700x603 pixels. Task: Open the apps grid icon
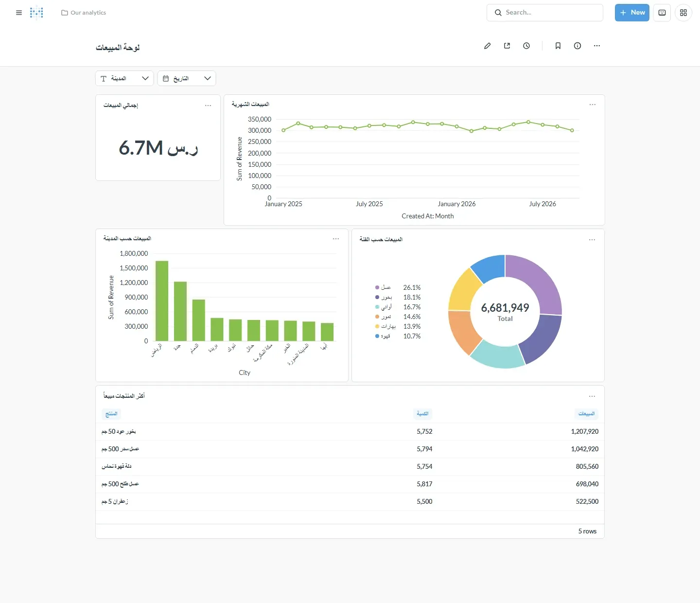[683, 13]
